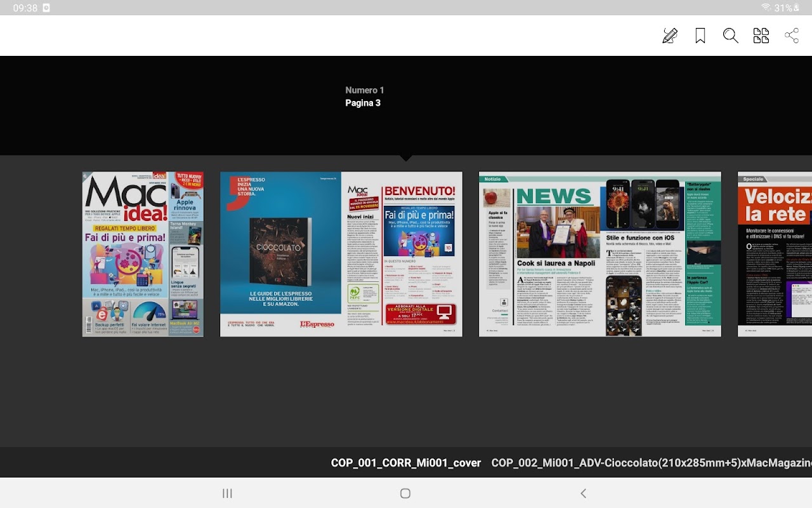The image size is (812, 508).
Task: Tap the Wi-Fi status icon
Action: click(x=766, y=8)
